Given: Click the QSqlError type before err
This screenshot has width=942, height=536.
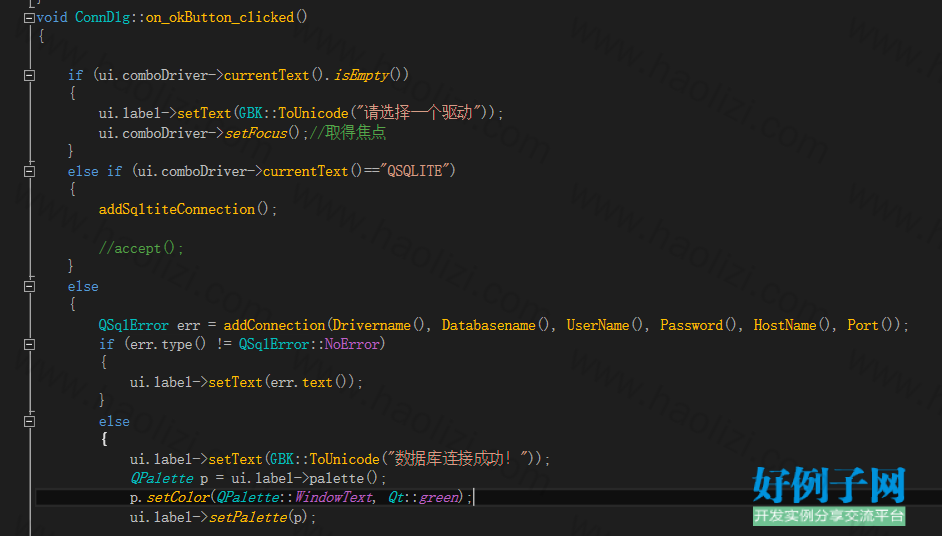Looking at the screenshot, I should point(133,325).
